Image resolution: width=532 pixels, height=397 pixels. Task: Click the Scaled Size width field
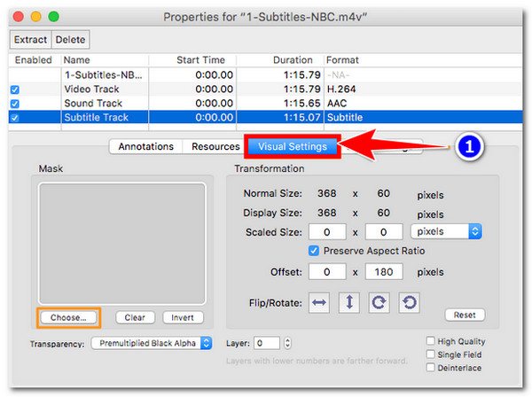[x=327, y=232]
